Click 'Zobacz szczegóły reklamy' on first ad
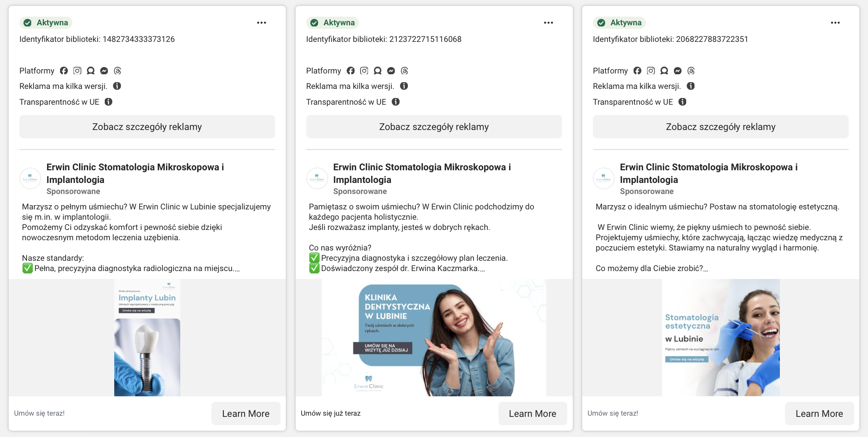This screenshot has height=437, width=868. (147, 127)
